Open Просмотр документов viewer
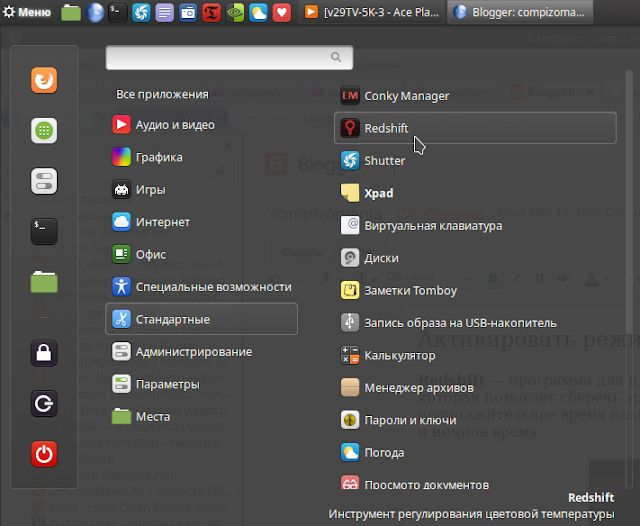The width and height of the screenshot is (640, 526). (x=475, y=484)
